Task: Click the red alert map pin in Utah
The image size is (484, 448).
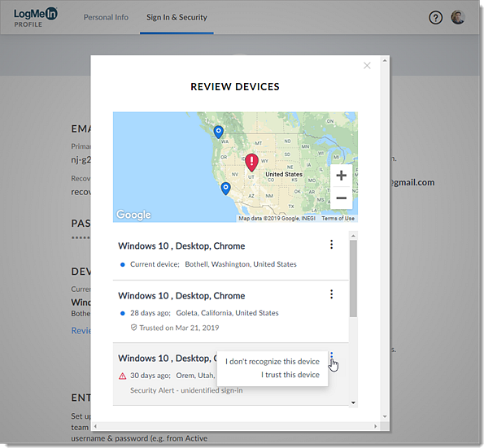Action: 252,163
